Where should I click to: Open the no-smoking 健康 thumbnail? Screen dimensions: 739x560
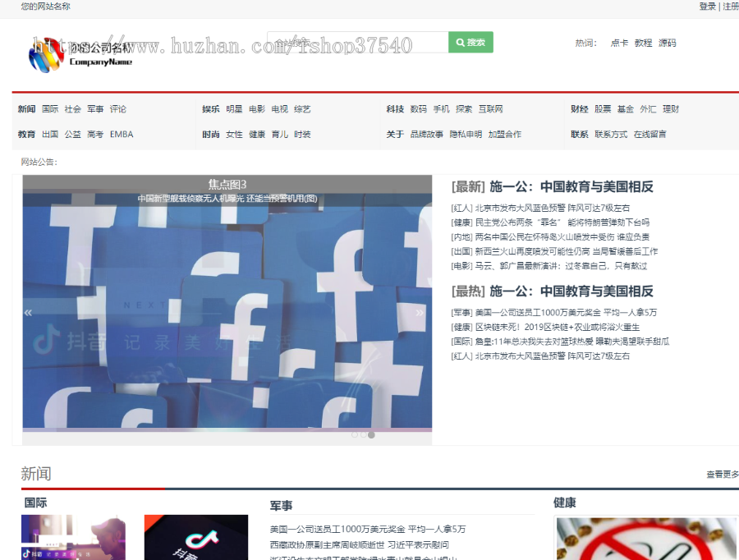(x=645, y=539)
